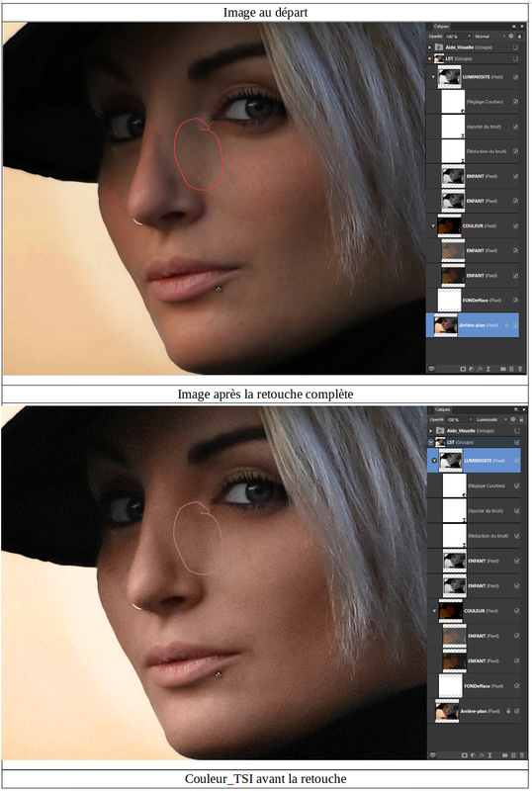The image size is (532, 791).
Task: Click header lock icon in retouche complète layers panel
Action: click(521, 419)
